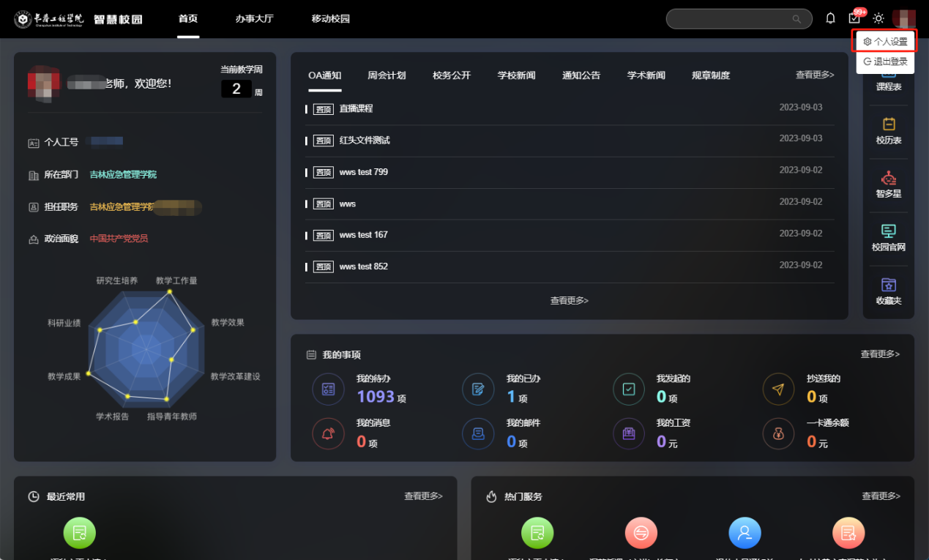Switch to the 办事大厅 navigation tab
The height and width of the screenshot is (560, 929).
tap(254, 18)
